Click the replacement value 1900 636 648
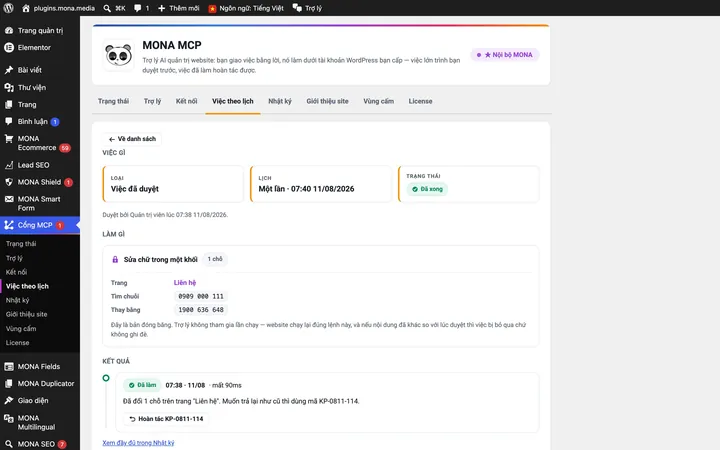 201,310
